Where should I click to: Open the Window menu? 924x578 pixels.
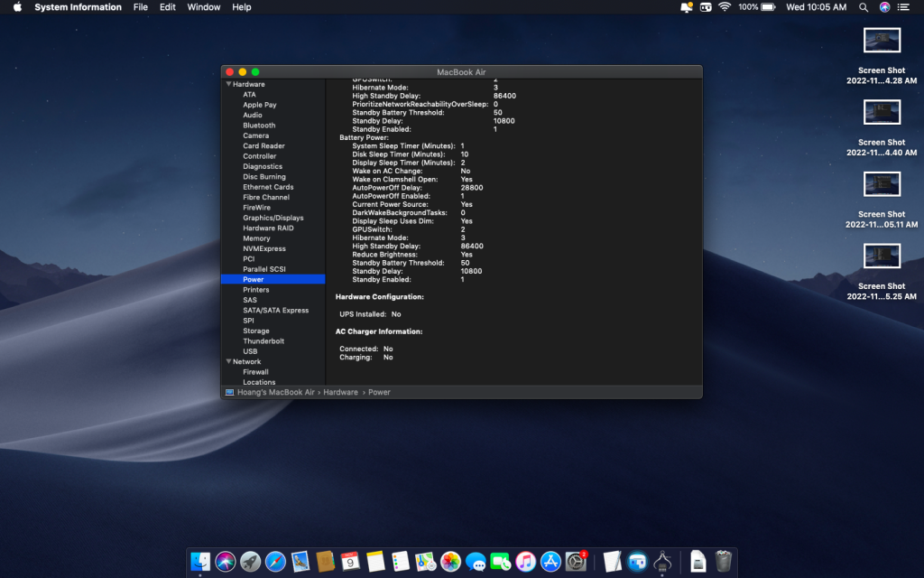pos(203,7)
